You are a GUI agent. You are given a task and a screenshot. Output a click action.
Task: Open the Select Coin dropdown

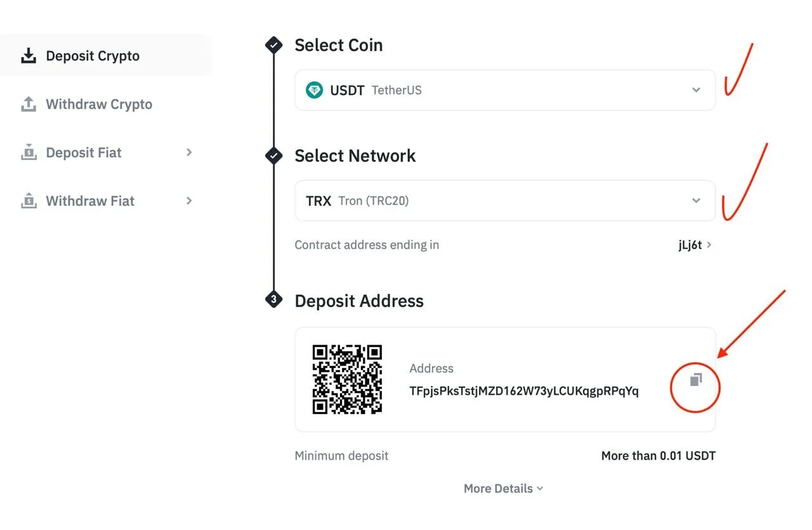tap(696, 89)
